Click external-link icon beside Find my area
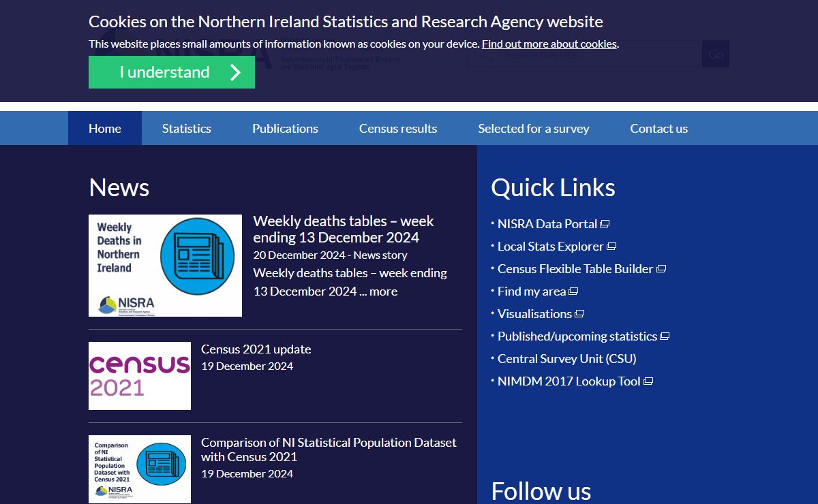The width and height of the screenshot is (818, 504). coord(573,292)
